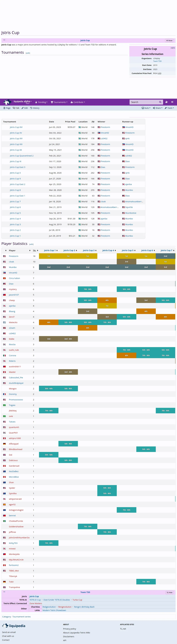Click the Japan flag beside ajanba in Player Statistics
The image size is (177, 644).
point(4,306)
